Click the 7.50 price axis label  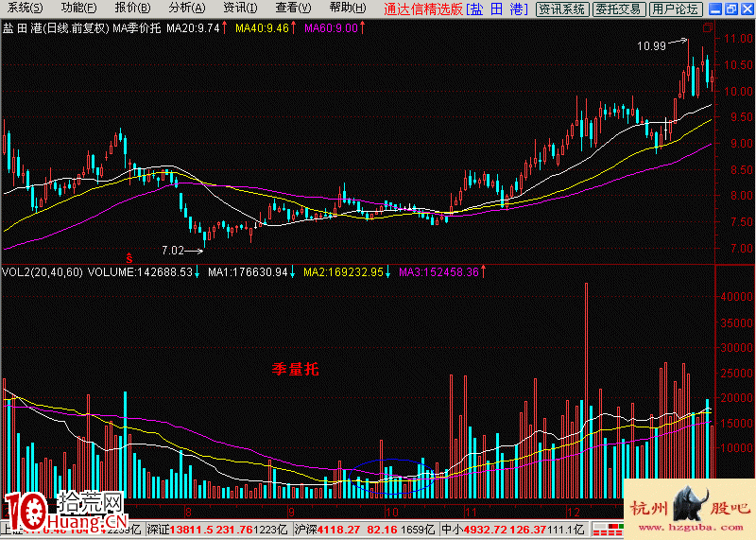[x=742, y=222]
